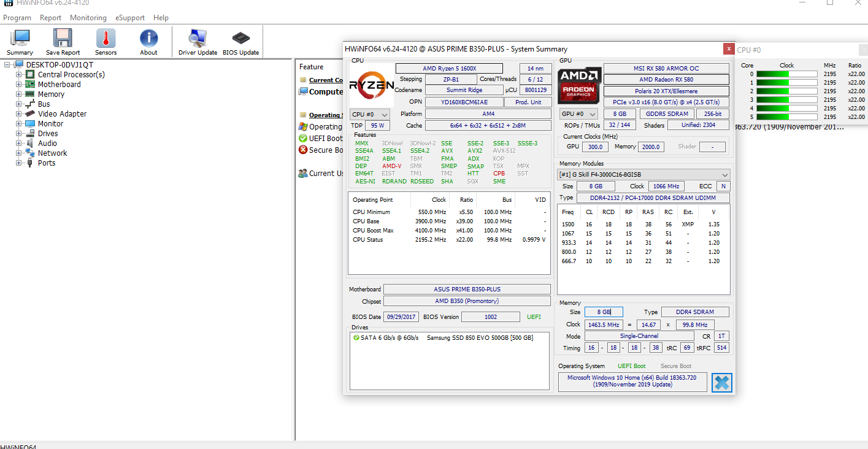Click the AMD Radeon Graphics logo
Viewport: 868px width, 449px height.
click(579, 86)
